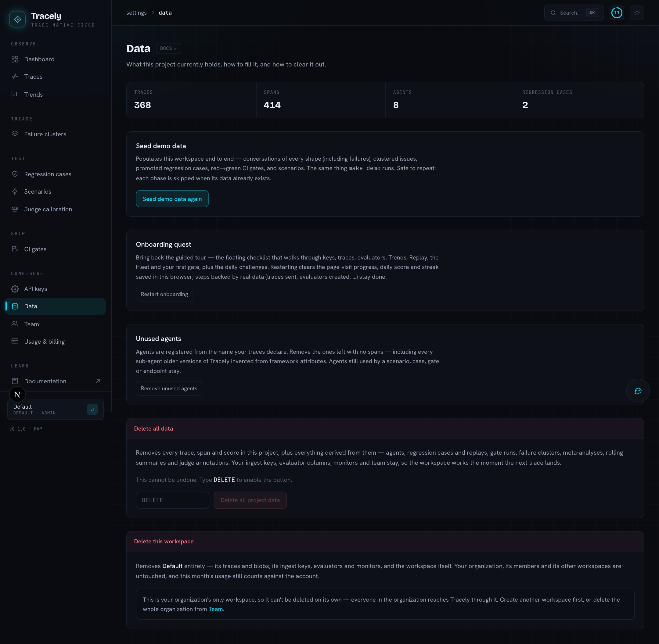Click the Trends bar chart icon
Viewport: 659px width, 644px height.
15,94
